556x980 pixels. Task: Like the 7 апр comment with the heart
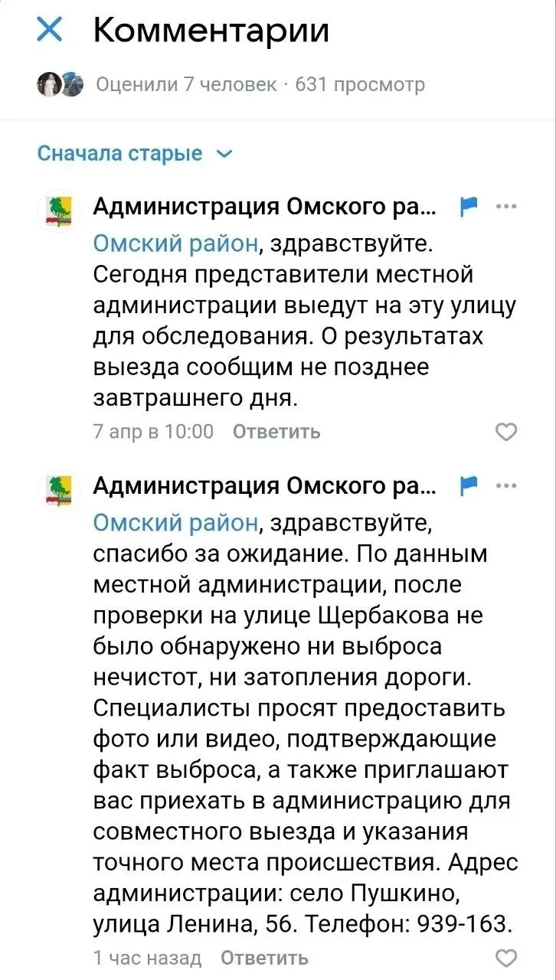506,432
